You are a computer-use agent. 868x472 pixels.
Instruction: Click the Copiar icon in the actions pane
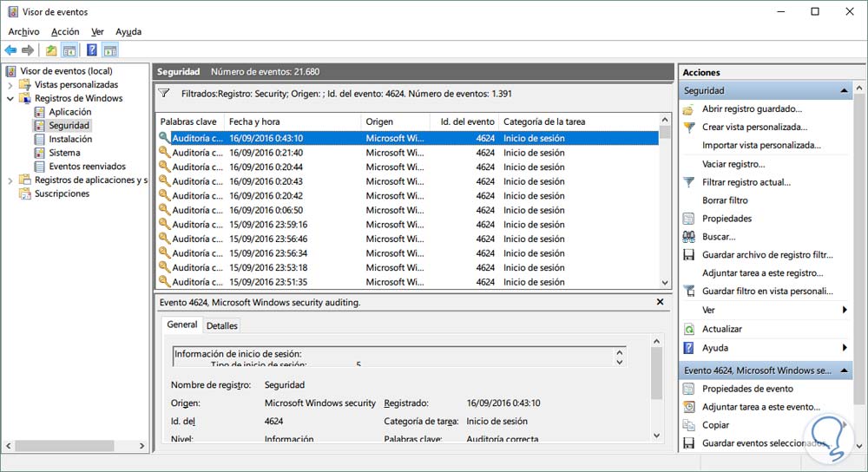point(688,425)
